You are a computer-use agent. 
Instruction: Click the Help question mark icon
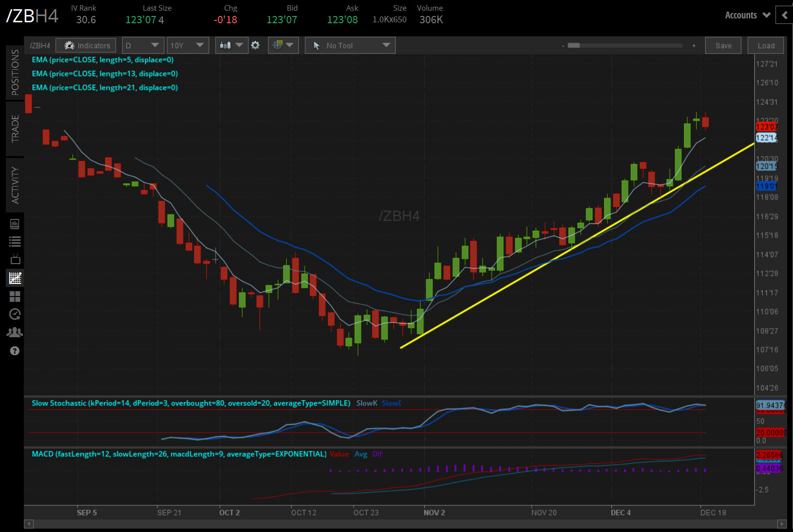(15, 351)
